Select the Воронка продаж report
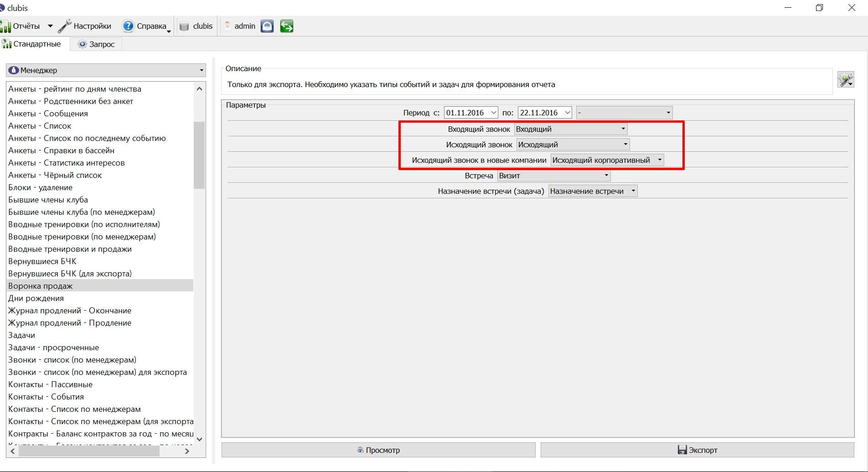Viewport: 868px width, 472px height. point(100,286)
